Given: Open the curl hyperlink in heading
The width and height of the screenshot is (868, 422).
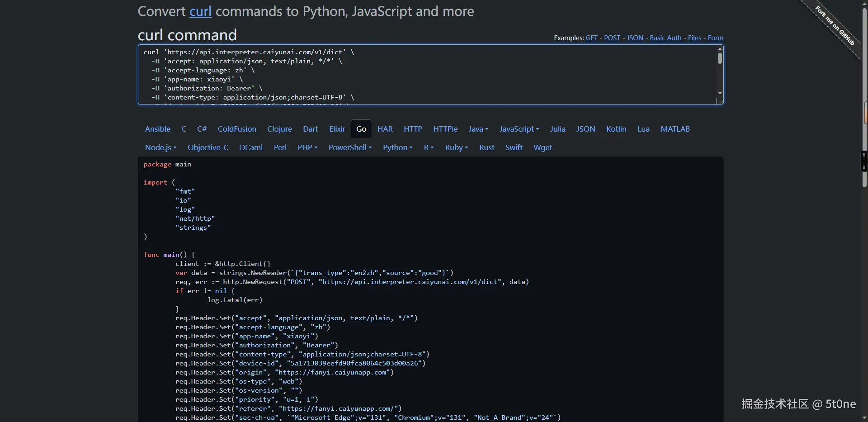Looking at the screenshot, I should [x=200, y=11].
